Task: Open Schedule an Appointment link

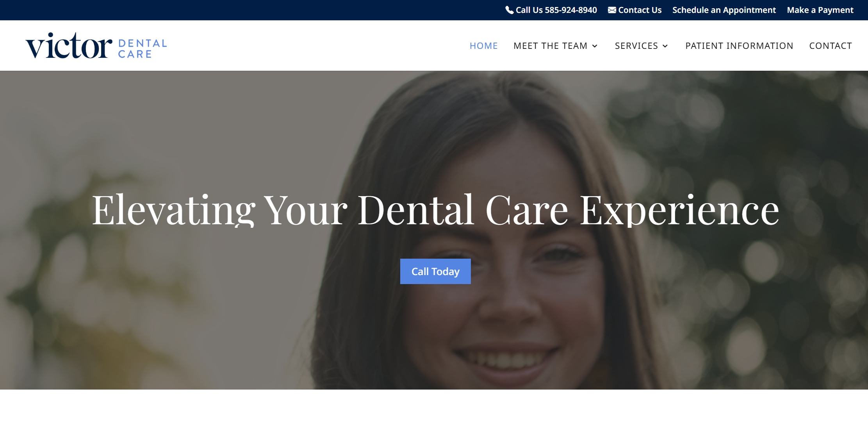Action: coord(724,10)
